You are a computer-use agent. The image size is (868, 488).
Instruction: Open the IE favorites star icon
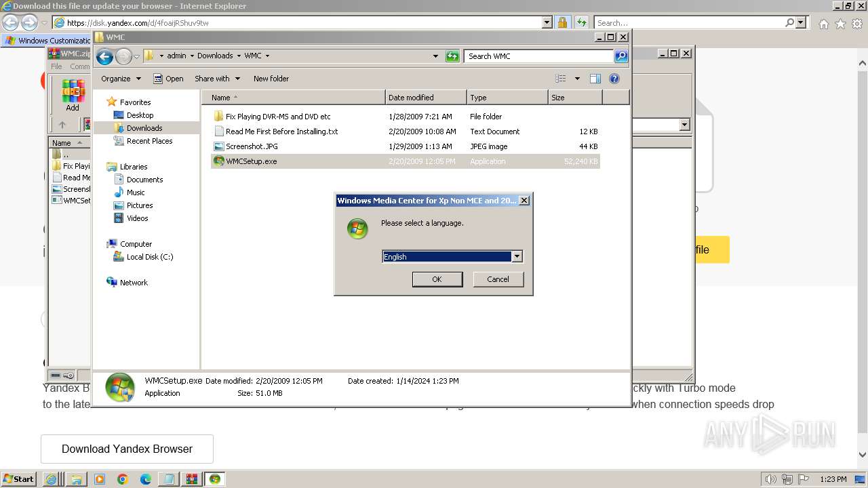click(840, 24)
